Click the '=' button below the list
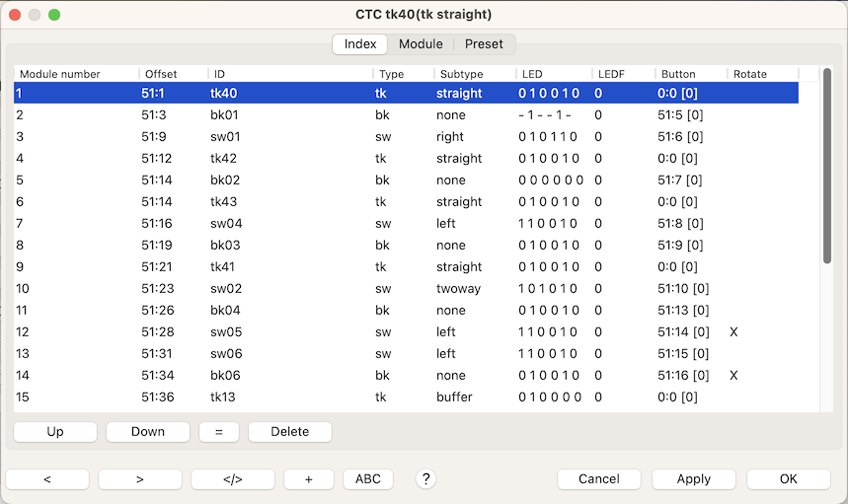This screenshot has width=848, height=504. click(219, 432)
